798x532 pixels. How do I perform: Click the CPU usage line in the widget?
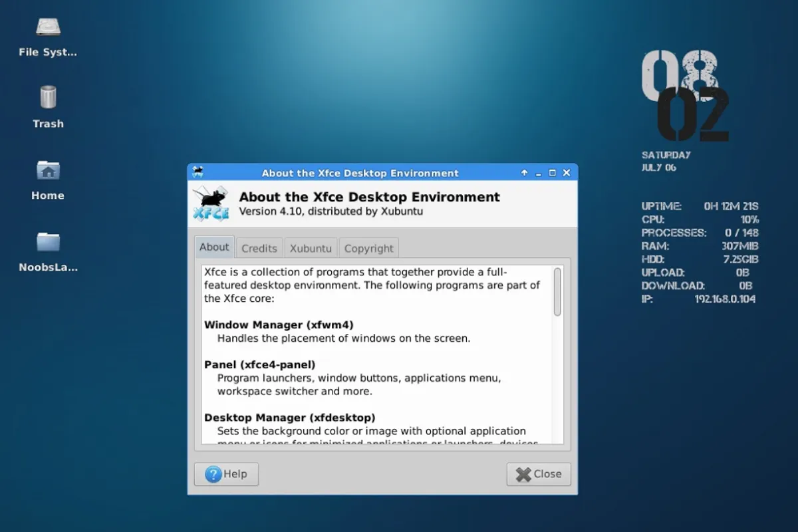(x=700, y=219)
